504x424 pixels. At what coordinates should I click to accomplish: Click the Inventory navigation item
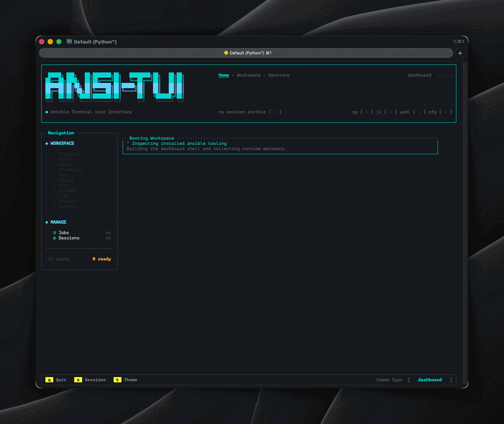(70, 170)
